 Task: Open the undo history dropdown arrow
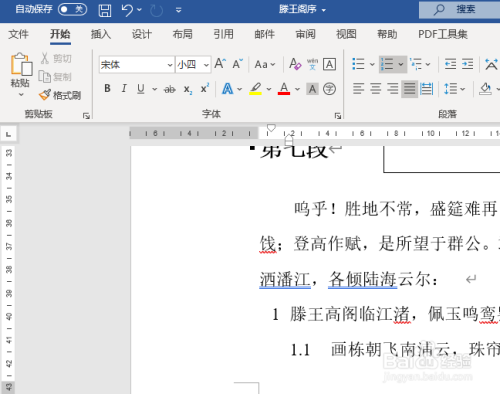139,10
